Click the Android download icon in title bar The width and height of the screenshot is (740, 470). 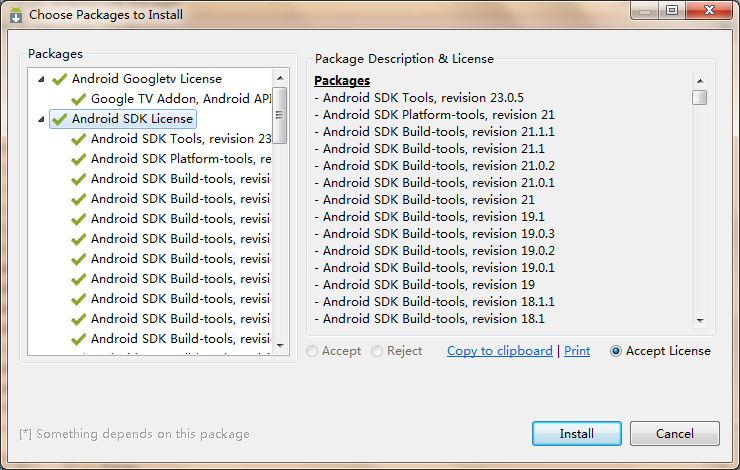16,15
